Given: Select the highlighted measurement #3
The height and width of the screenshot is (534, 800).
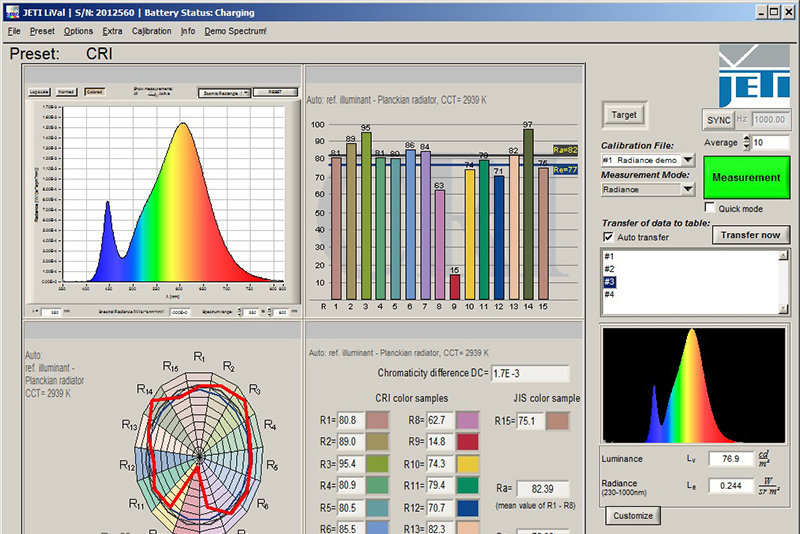Looking at the screenshot, I should click(x=609, y=282).
